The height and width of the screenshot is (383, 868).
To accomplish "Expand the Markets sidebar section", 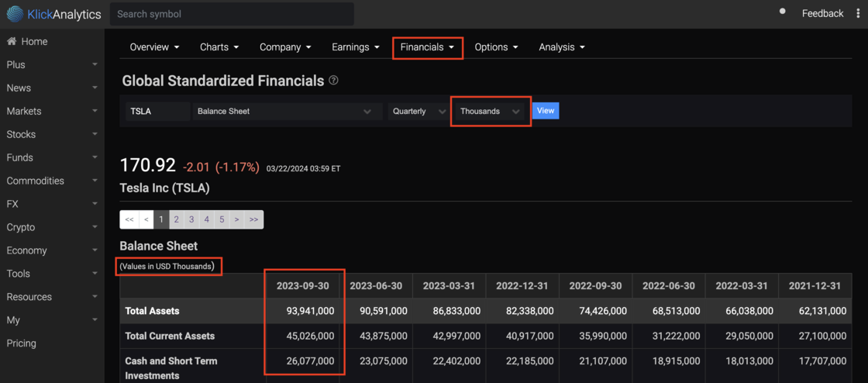I will [52, 111].
